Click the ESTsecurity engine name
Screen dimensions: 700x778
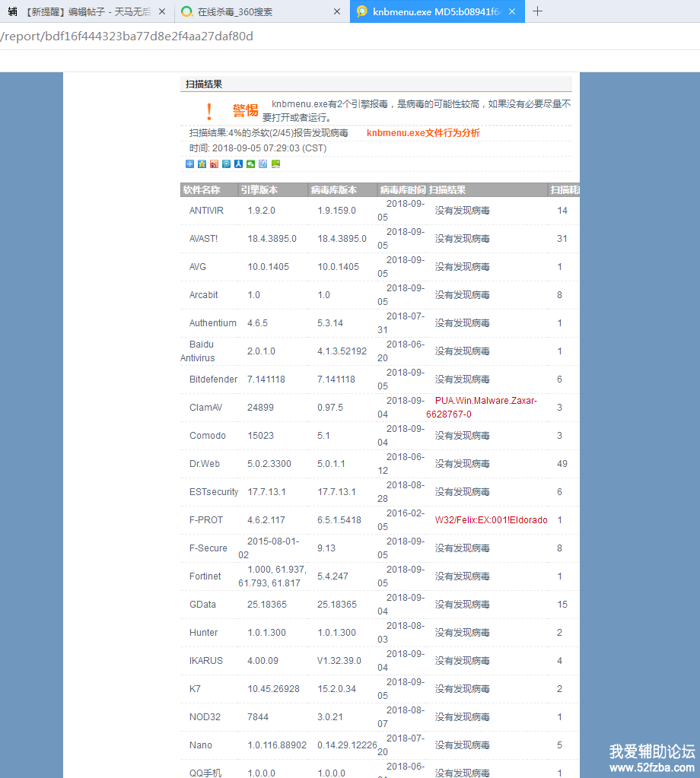(x=214, y=492)
